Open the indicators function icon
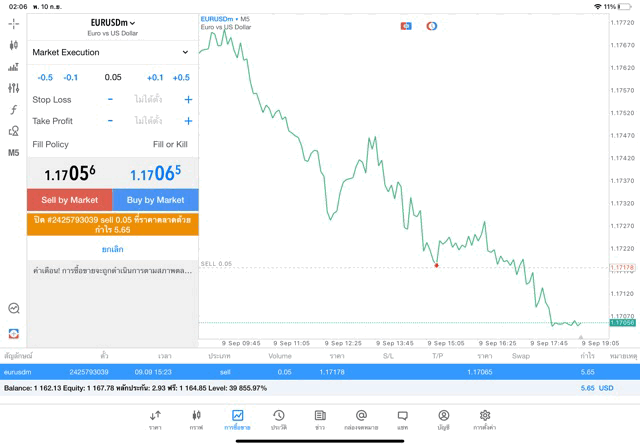 14,110
